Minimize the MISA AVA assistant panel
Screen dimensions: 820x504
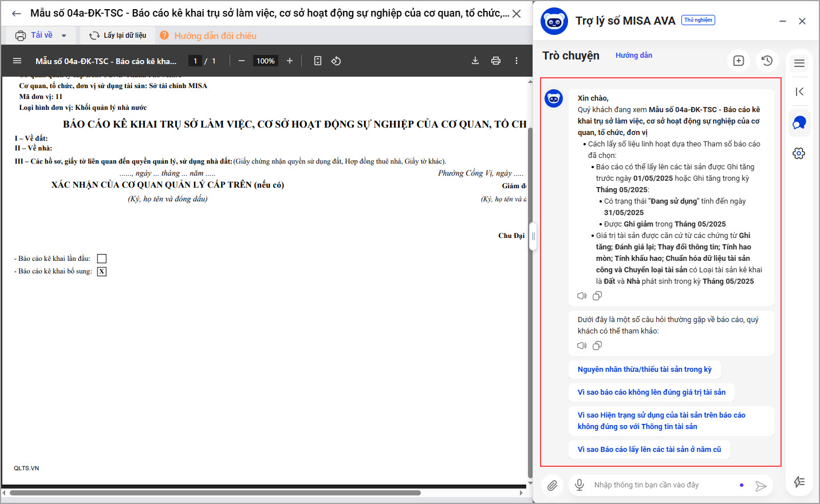[783, 21]
